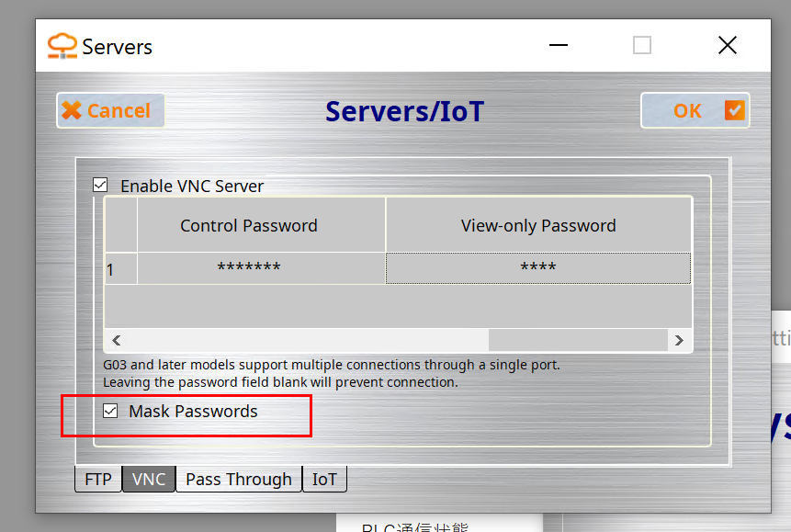Screen dimensions: 791x532
Task: Click the View-only Password column header
Action: pyautogui.click(x=537, y=225)
